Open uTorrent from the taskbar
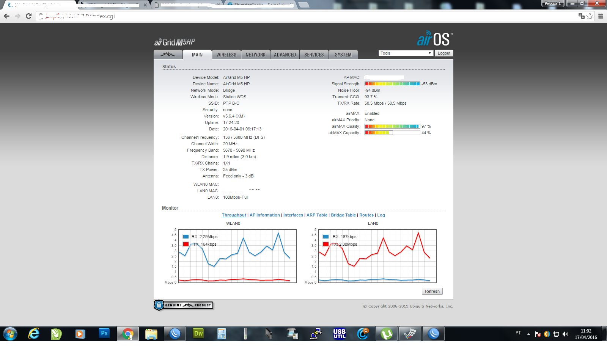607x364 pixels. tap(387, 334)
